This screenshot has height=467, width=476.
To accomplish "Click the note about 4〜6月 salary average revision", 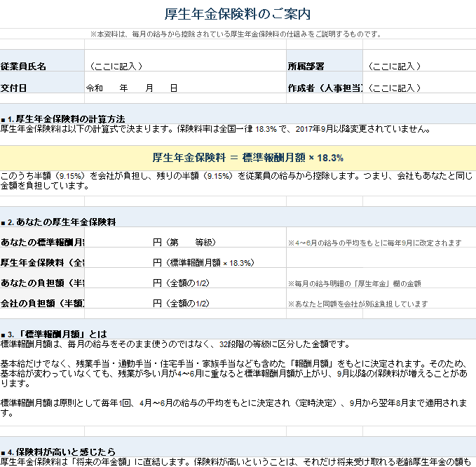I will click(374, 243).
